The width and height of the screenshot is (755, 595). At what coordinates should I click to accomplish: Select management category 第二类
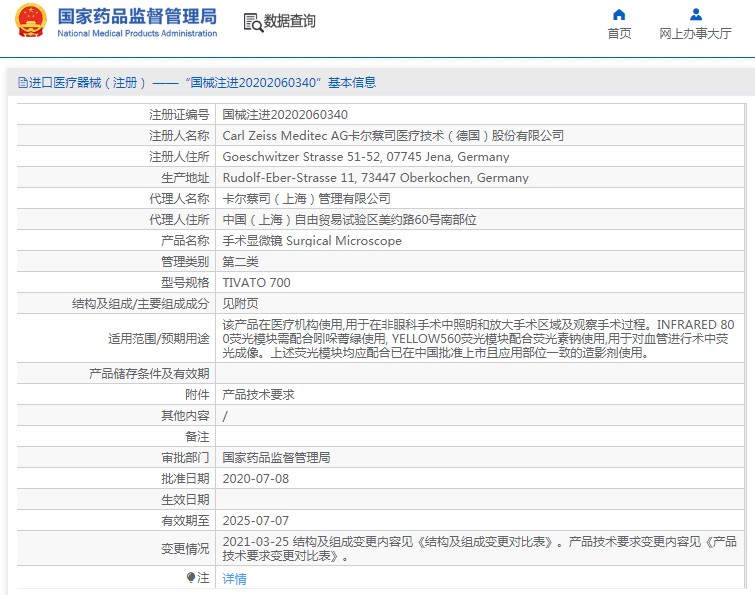[240, 261]
